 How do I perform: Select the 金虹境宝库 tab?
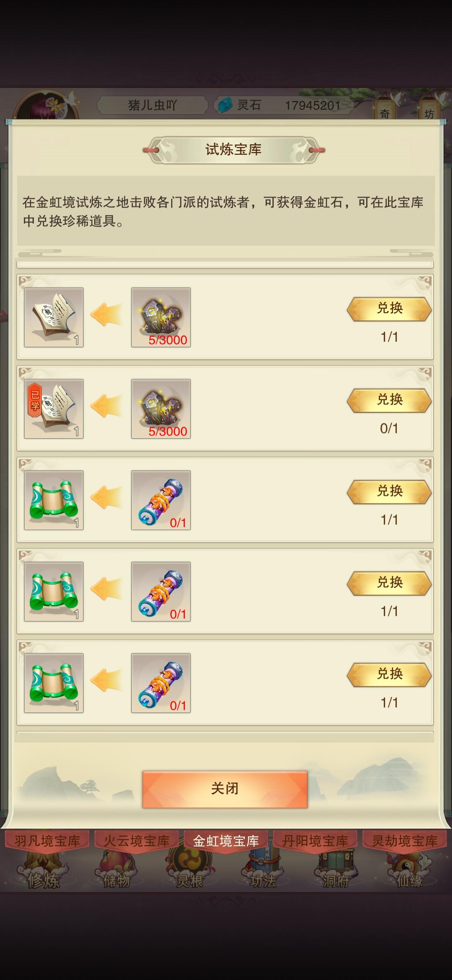tap(226, 840)
